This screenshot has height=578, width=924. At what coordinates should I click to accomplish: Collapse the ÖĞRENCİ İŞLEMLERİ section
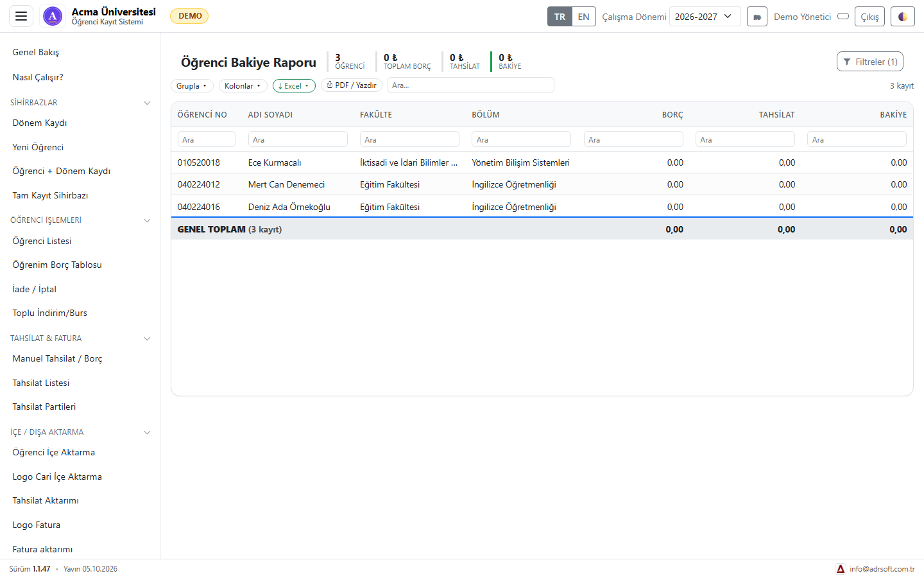coord(147,220)
